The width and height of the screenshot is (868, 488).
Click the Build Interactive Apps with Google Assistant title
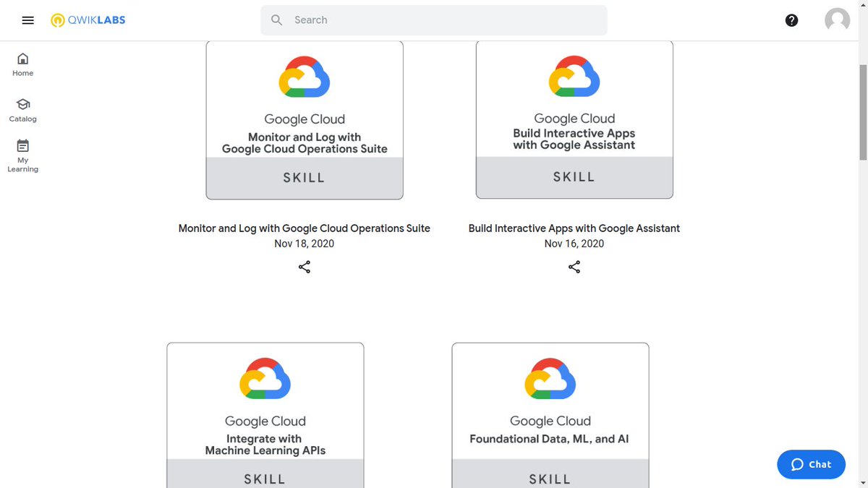[574, 228]
